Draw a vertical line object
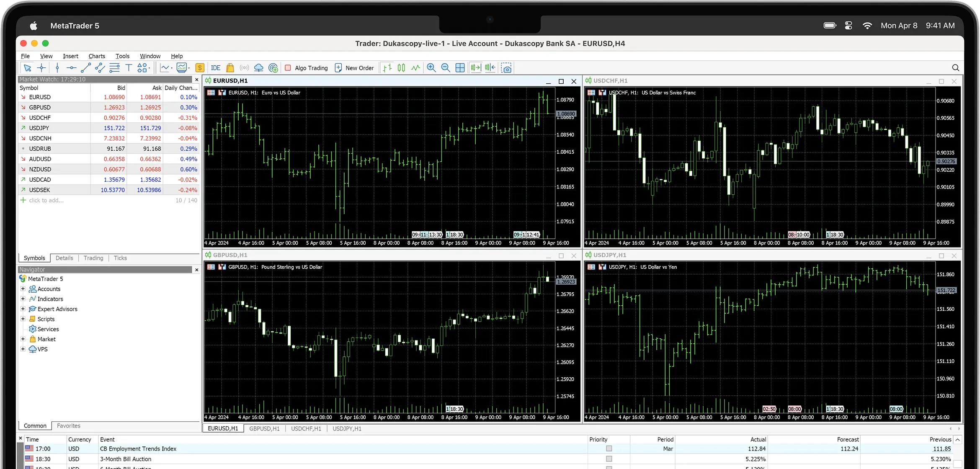The width and height of the screenshot is (980, 469). click(x=57, y=68)
